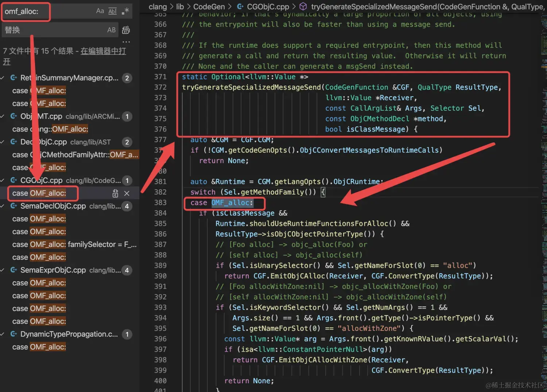Image resolution: width=547 pixels, height=392 pixels.
Task: Click 'ConstantPointerNull' on line 397
Action: [323, 349]
